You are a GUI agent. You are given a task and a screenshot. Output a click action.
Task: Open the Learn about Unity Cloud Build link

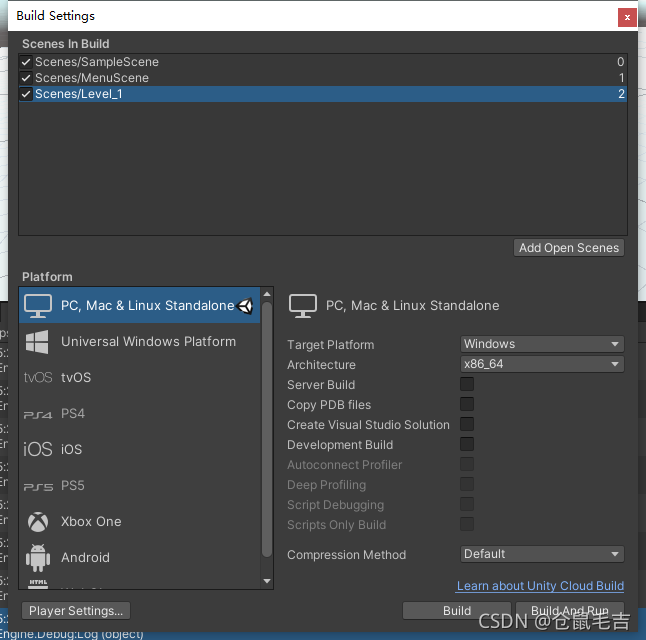[x=540, y=586]
